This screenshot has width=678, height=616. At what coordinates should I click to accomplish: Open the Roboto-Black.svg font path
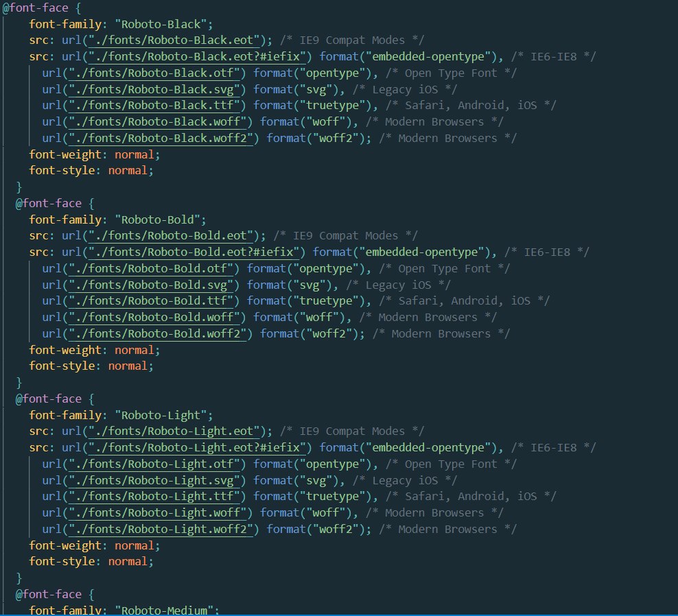(x=154, y=89)
